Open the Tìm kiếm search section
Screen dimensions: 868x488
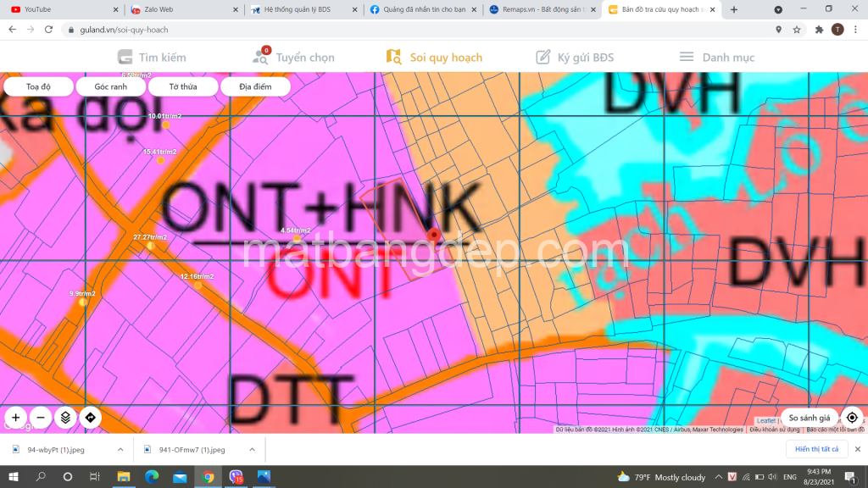pyautogui.click(x=152, y=57)
